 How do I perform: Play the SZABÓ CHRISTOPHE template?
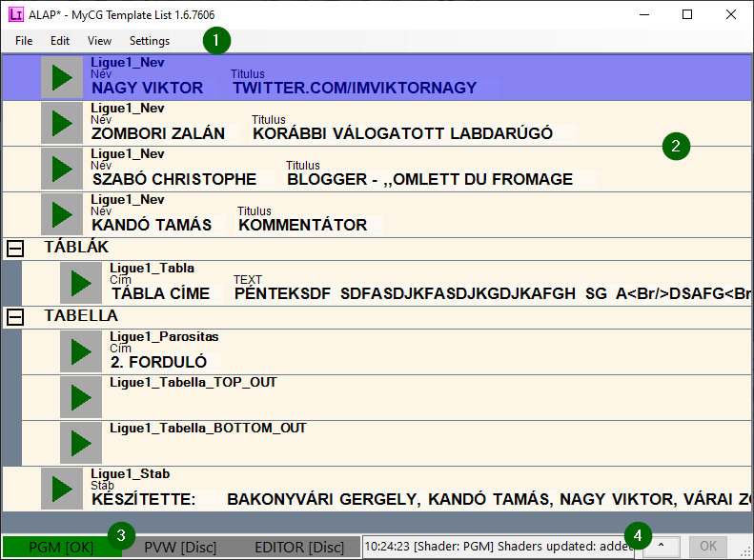click(62, 170)
